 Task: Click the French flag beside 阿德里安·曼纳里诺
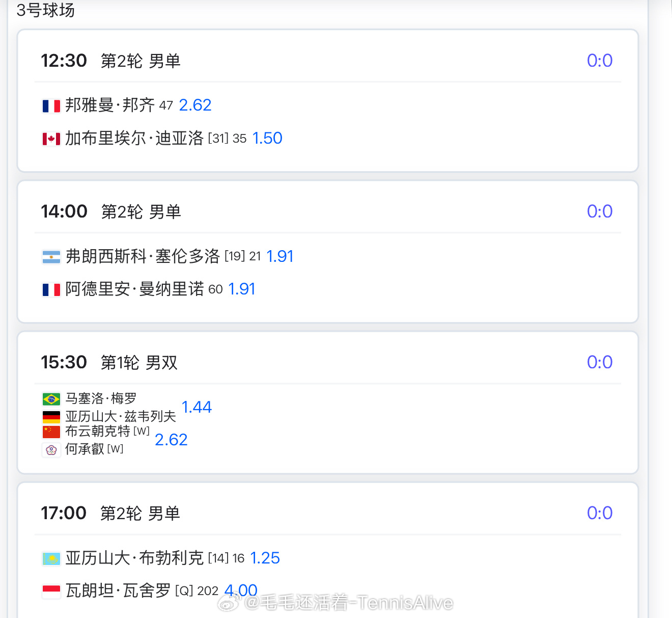(x=51, y=290)
